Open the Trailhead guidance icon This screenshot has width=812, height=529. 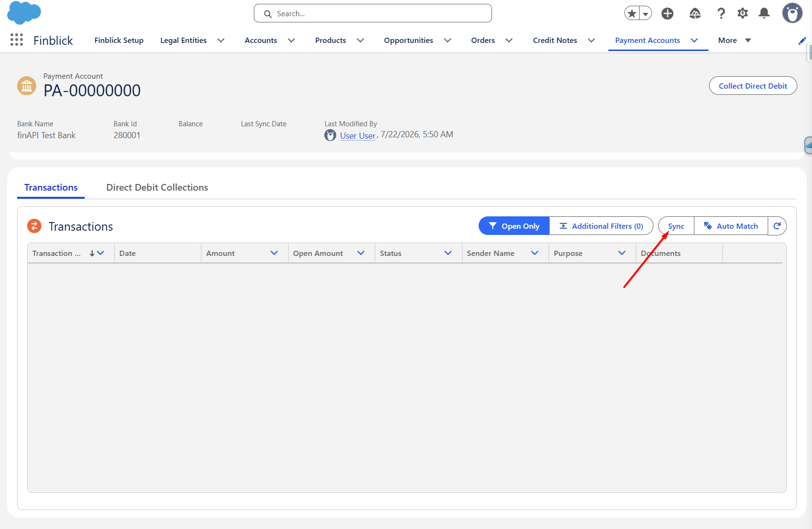tap(695, 13)
